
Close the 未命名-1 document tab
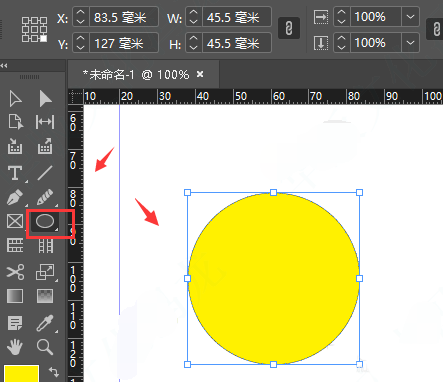200,74
